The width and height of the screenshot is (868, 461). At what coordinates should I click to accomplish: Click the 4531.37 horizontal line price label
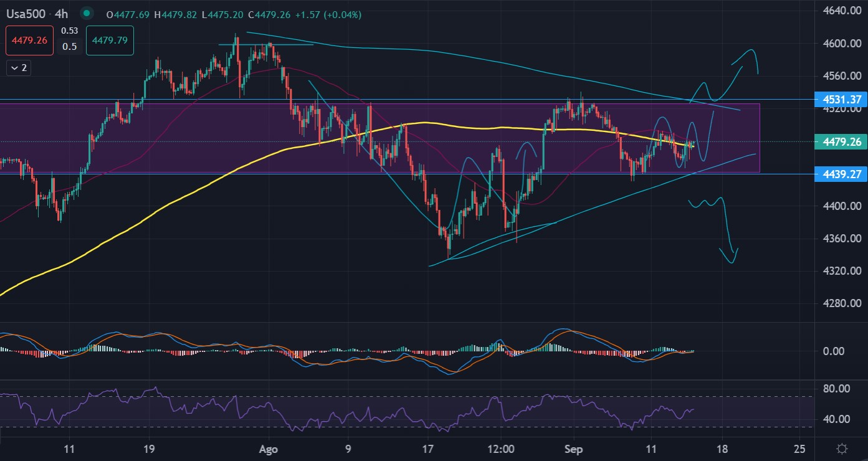tap(841, 99)
